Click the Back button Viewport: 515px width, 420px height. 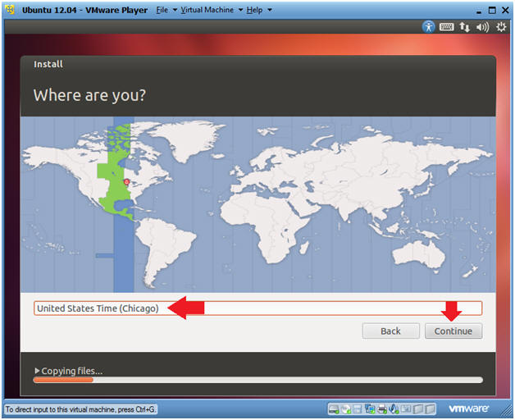tap(391, 331)
